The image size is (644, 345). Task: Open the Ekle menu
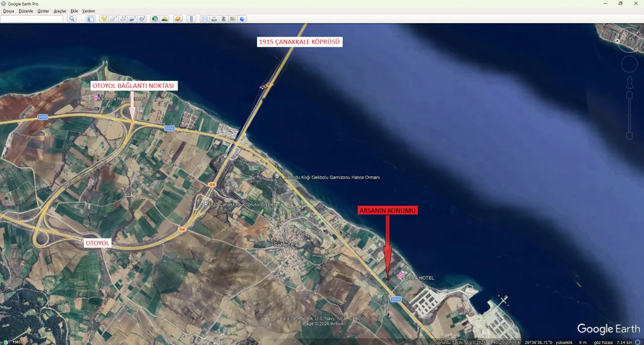[x=74, y=11]
